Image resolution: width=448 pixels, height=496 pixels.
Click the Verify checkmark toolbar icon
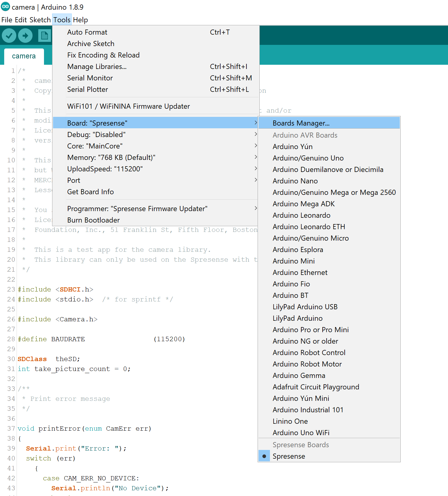click(x=9, y=36)
